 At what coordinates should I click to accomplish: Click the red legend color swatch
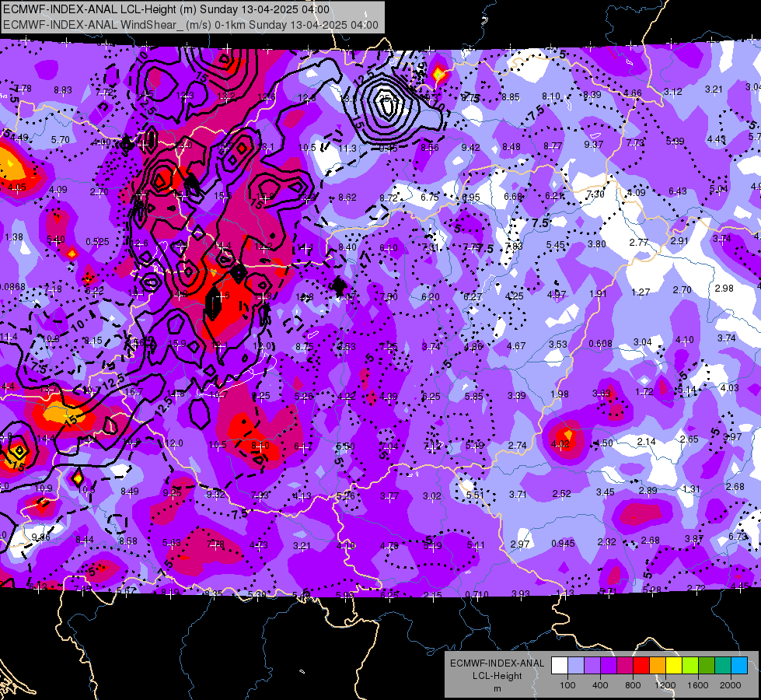point(641,666)
